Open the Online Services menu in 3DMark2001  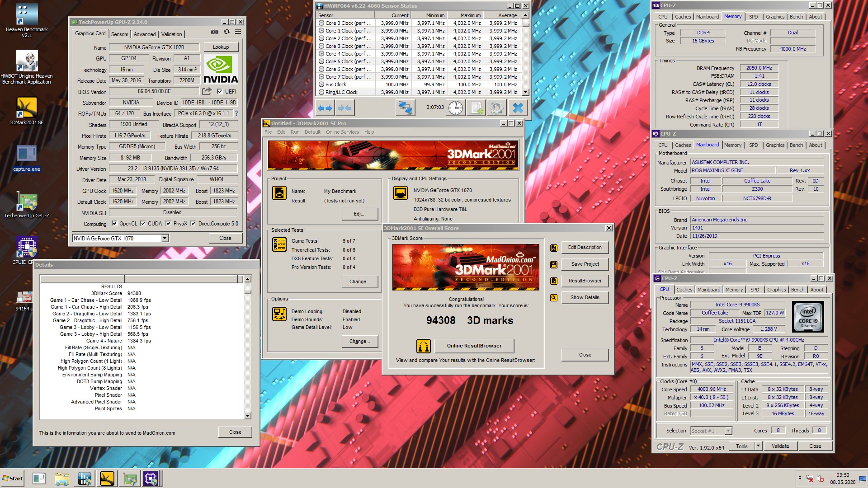(342, 132)
